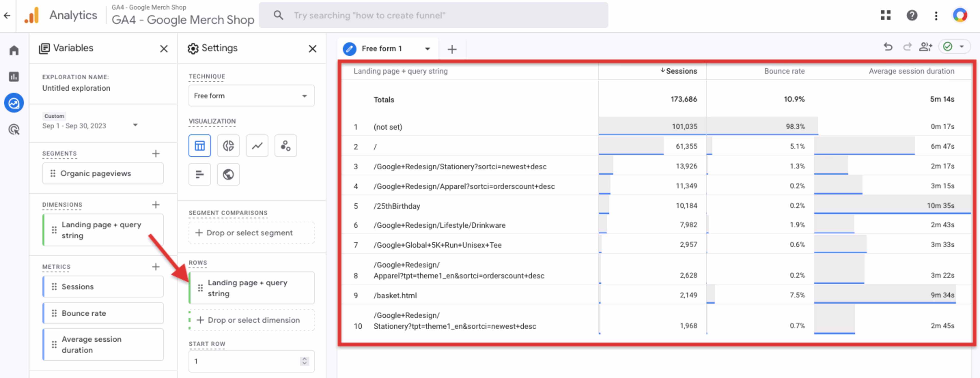Select the line chart visualization
The height and width of the screenshot is (378, 980).
click(x=257, y=146)
